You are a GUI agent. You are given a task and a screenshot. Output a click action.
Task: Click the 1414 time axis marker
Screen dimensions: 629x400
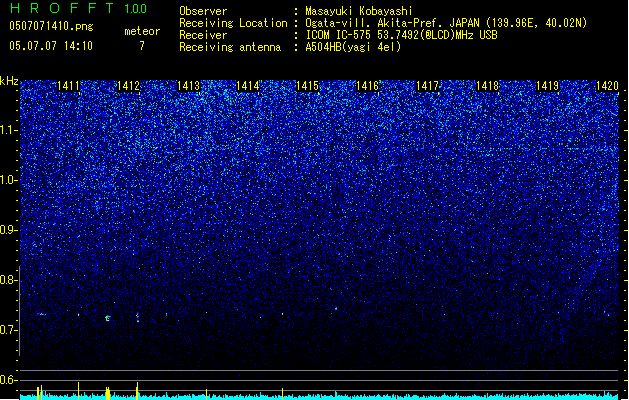click(x=248, y=86)
